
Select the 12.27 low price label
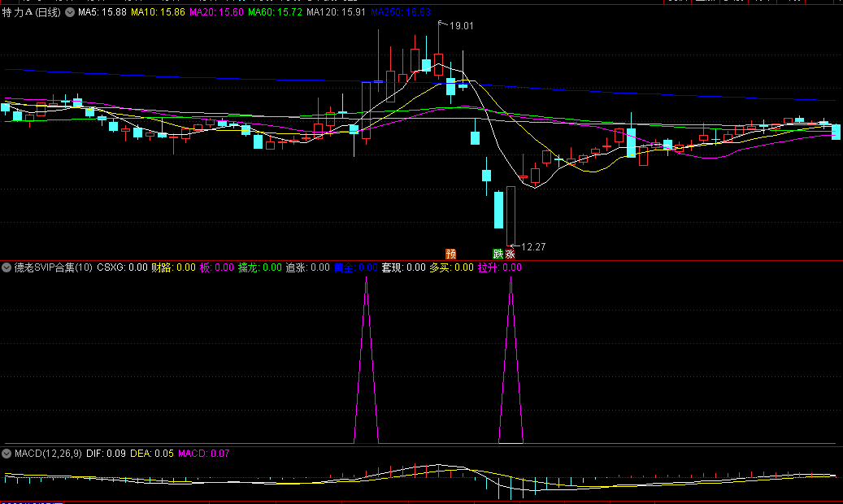[532, 246]
